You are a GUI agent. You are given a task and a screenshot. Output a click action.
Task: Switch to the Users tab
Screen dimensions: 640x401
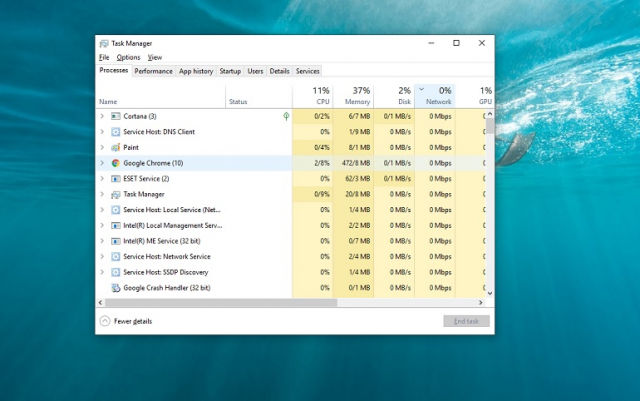255,71
